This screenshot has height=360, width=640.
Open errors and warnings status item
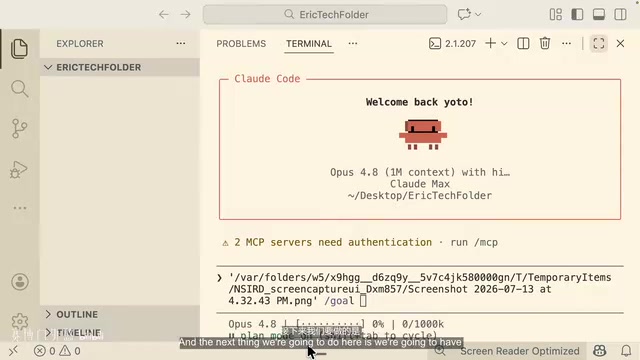point(57,351)
